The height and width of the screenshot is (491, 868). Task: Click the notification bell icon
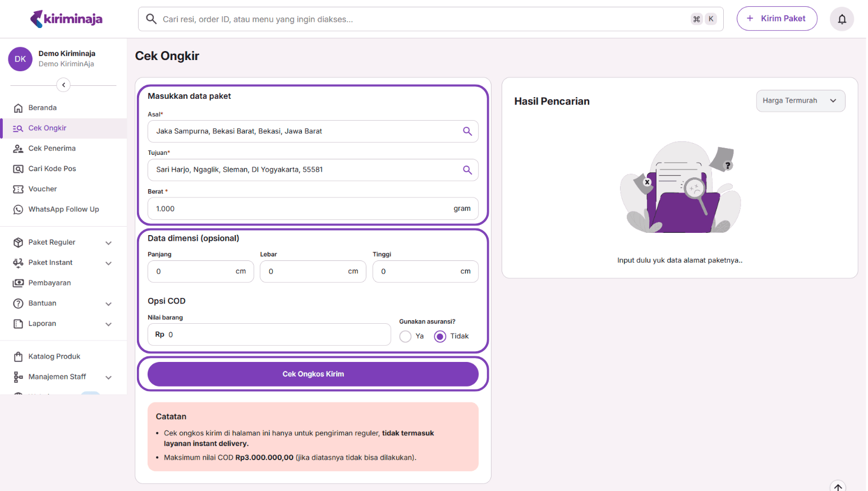(842, 19)
